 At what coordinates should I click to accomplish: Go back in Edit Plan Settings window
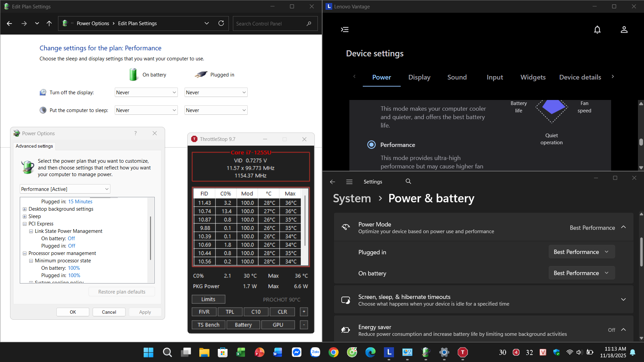point(9,23)
